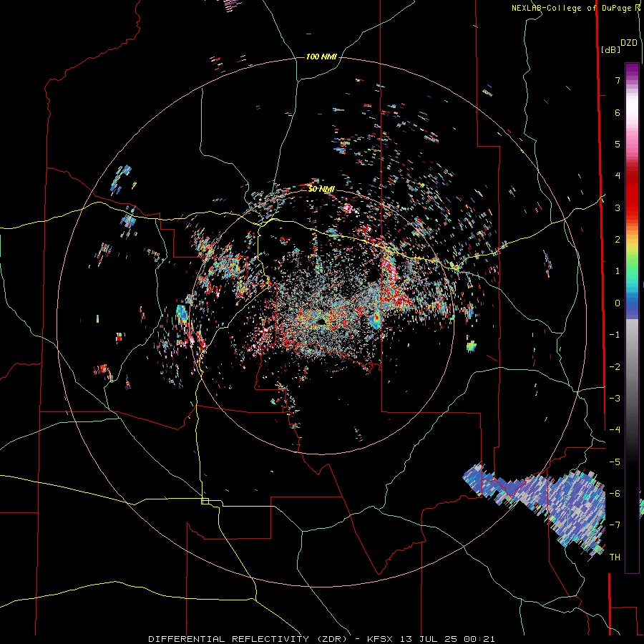Screen dimensions: 644x644
Task: Click the small yellow square city marker
Action: click(205, 501)
